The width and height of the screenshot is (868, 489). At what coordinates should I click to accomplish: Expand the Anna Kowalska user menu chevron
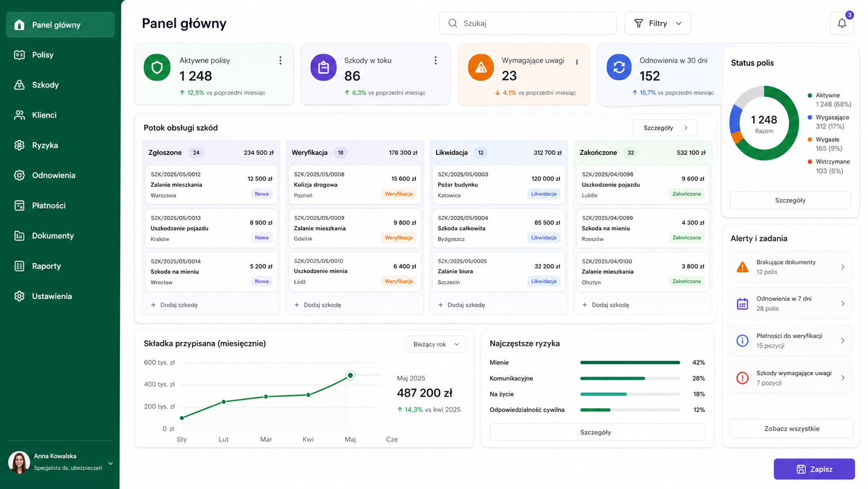tap(110, 464)
